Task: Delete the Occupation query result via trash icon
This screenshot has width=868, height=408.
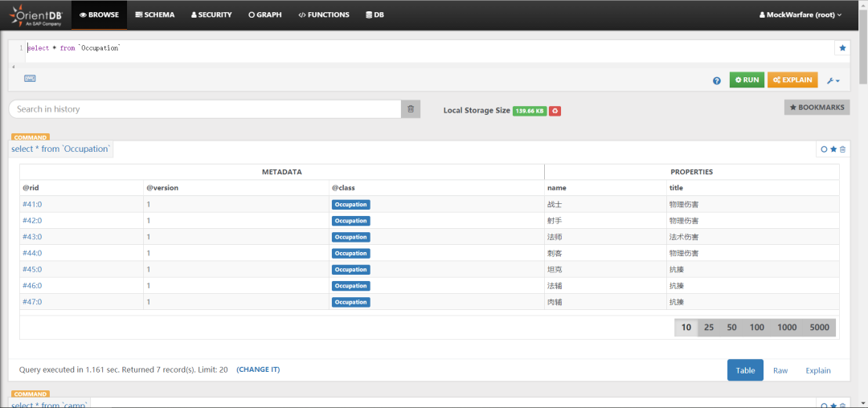Action: tap(842, 149)
